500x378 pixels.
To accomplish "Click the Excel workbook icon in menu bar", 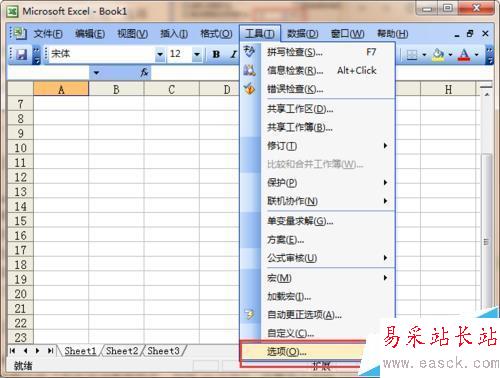I will (20, 33).
